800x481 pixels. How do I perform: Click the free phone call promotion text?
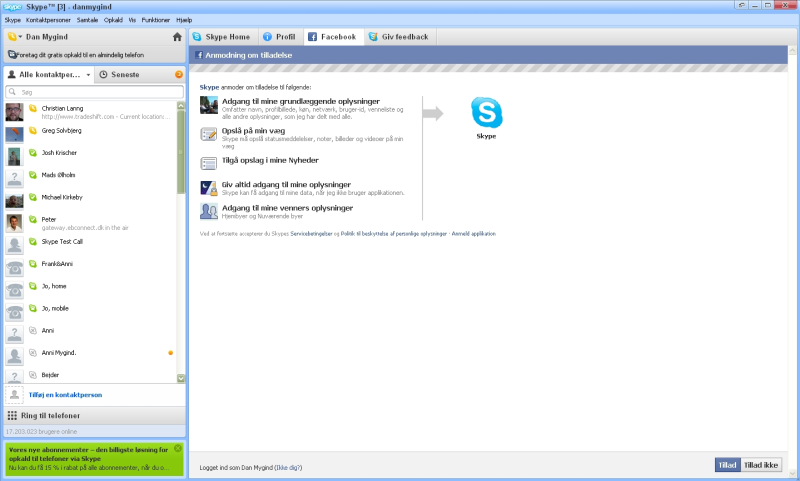tap(80, 55)
